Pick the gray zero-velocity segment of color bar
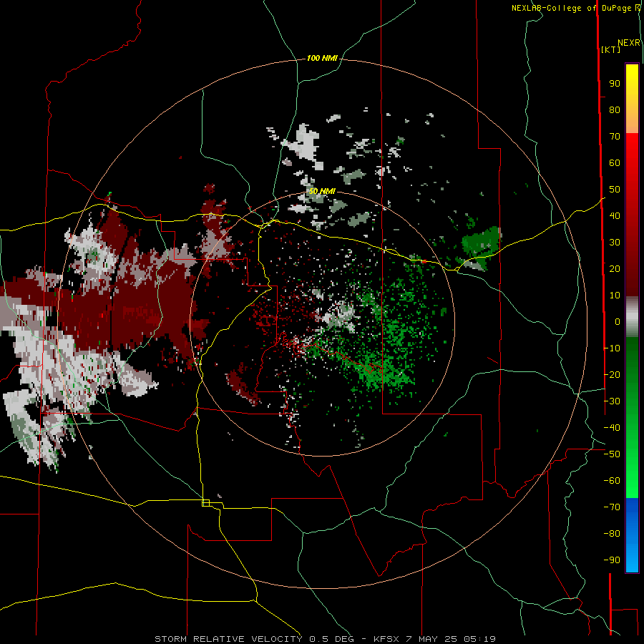 click(x=632, y=317)
